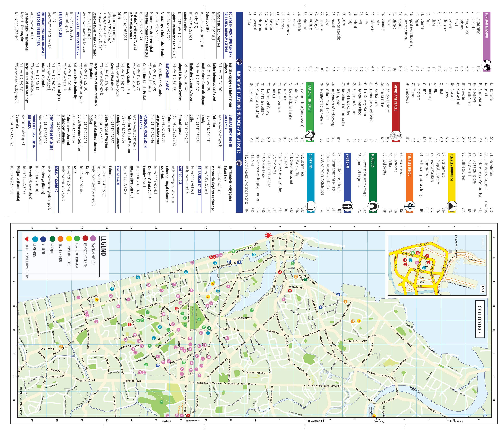Click the yellow Temple Buddhist legend circle
The height and width of the screenshot is (434, 504).
[x=69, y=239]
